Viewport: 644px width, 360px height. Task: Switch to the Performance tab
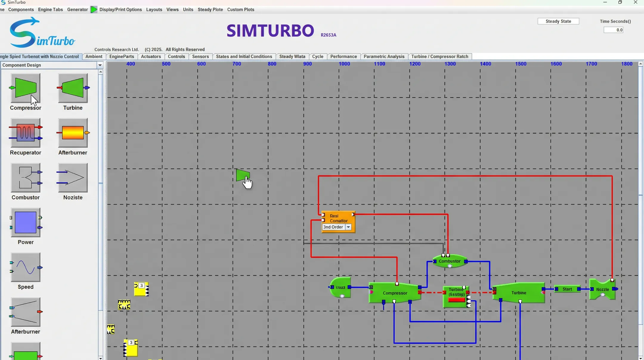pyautogui.click(x=343, y=56)
